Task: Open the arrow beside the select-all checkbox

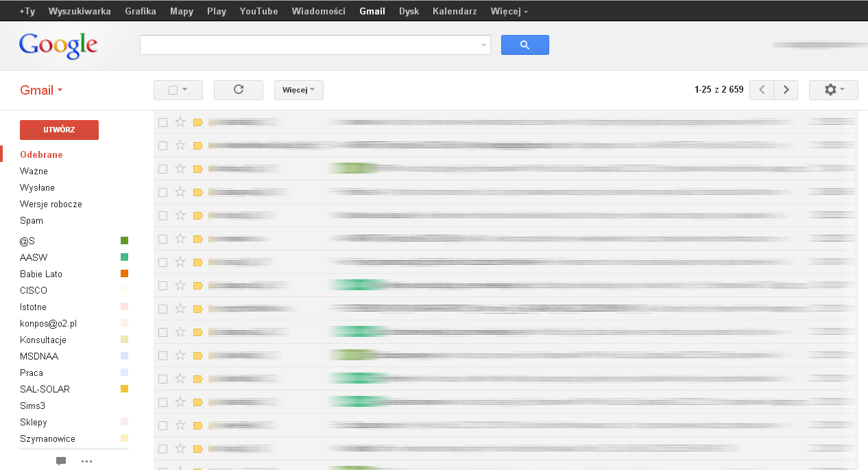Action: 185,90
